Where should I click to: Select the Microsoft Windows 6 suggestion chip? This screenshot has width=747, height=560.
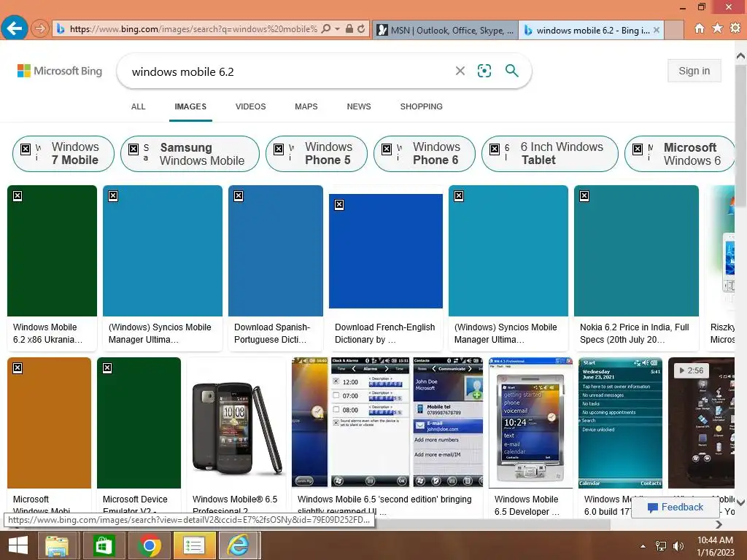(x=681, y=153)
